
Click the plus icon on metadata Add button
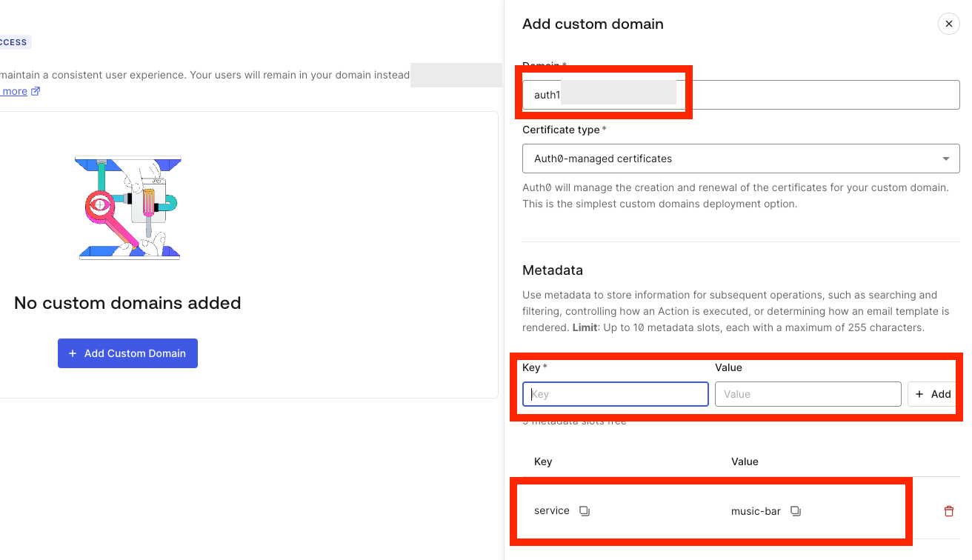coord(919,394)
